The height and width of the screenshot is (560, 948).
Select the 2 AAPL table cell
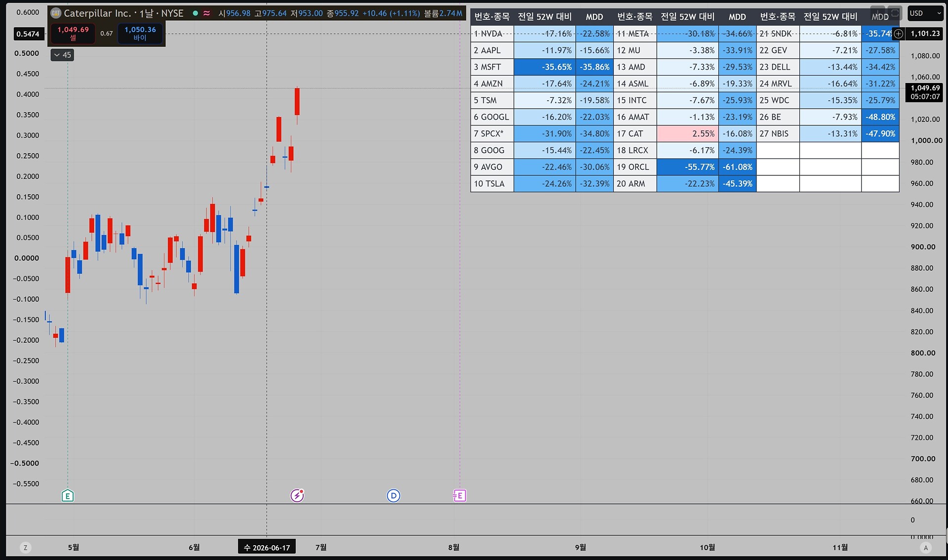(492, 50)
